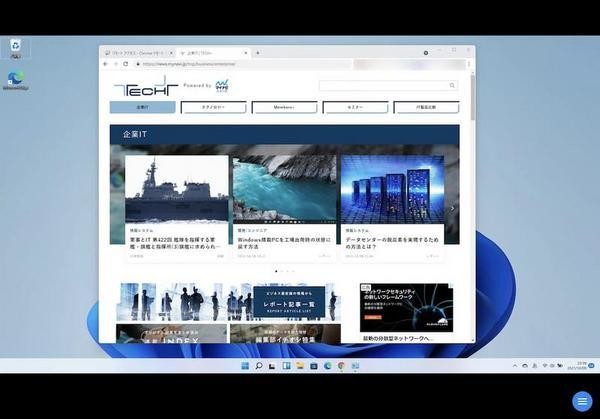Image resolution: width=600 pixels, height=419 pixels.
Task: Select the 企業IT TECH+ browser tab
Action: pyautogui.click(x=214, y=53)
